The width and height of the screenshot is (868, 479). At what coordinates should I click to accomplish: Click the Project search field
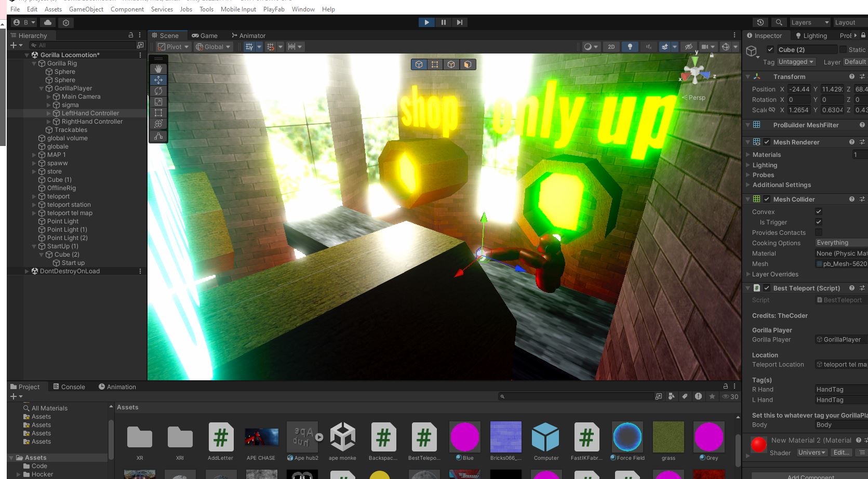[577, 396]
